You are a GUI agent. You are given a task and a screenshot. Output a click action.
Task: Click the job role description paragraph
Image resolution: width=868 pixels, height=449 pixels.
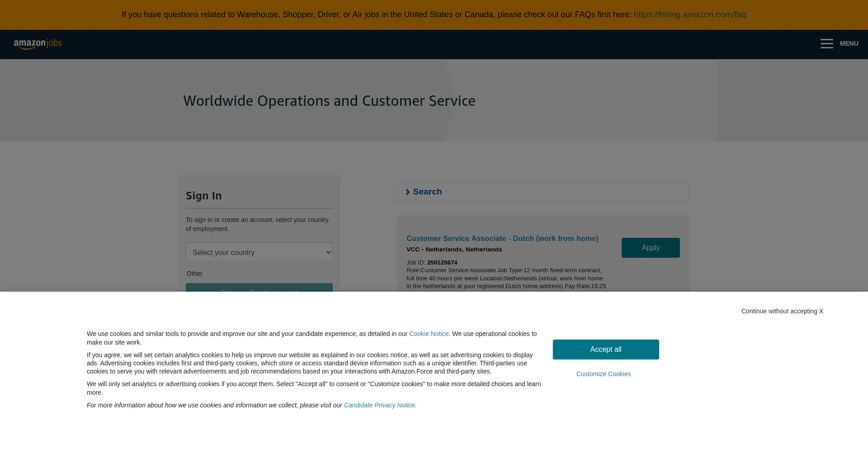(x=505, y=278)
